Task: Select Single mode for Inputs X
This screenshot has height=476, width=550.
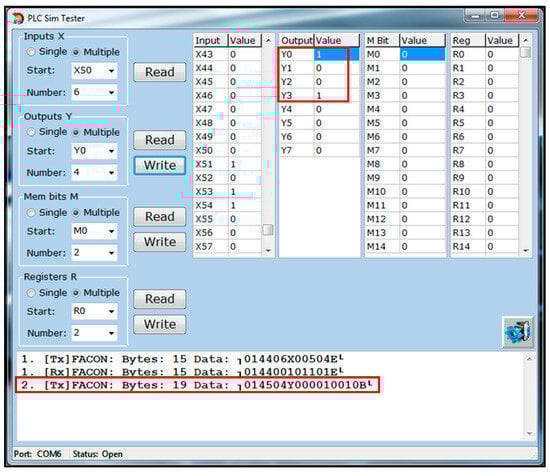Action: [31, 52]
